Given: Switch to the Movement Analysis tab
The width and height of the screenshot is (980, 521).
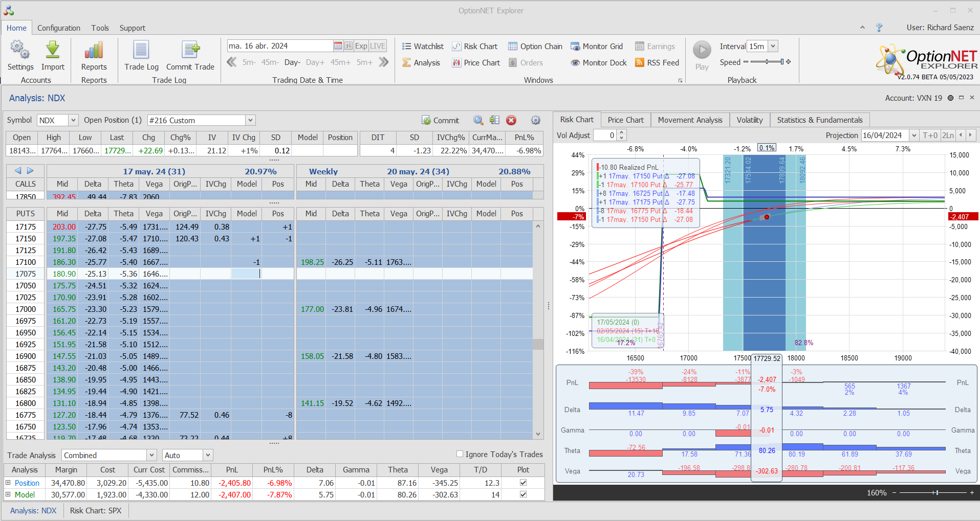Looking at the screenshot, I should point(690,120).
